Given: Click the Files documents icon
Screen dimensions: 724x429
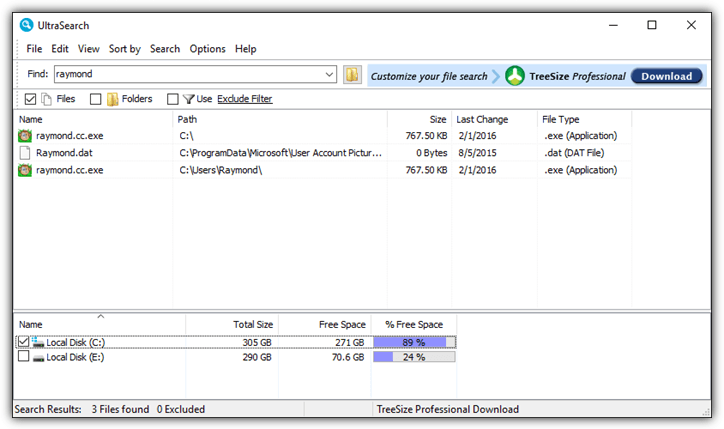Looking at the screenshot, I should point(46,99).
